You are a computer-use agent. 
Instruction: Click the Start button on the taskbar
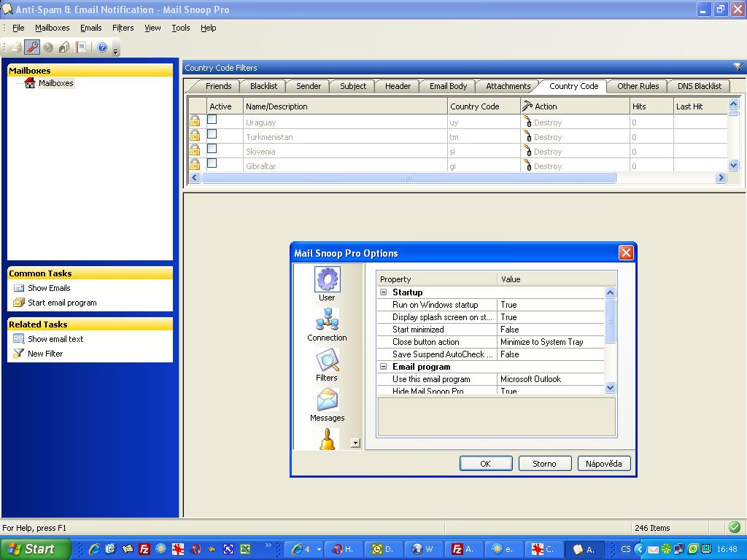click(x=35, y=549)
